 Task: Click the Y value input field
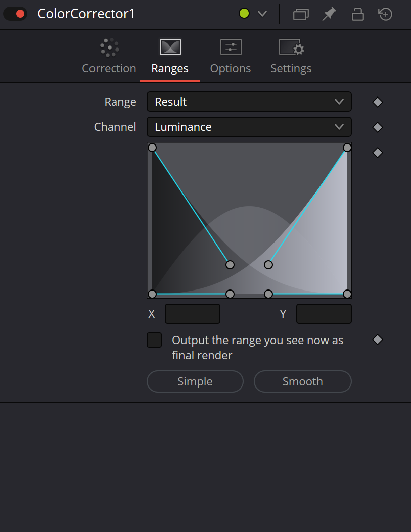pos(324,314)
